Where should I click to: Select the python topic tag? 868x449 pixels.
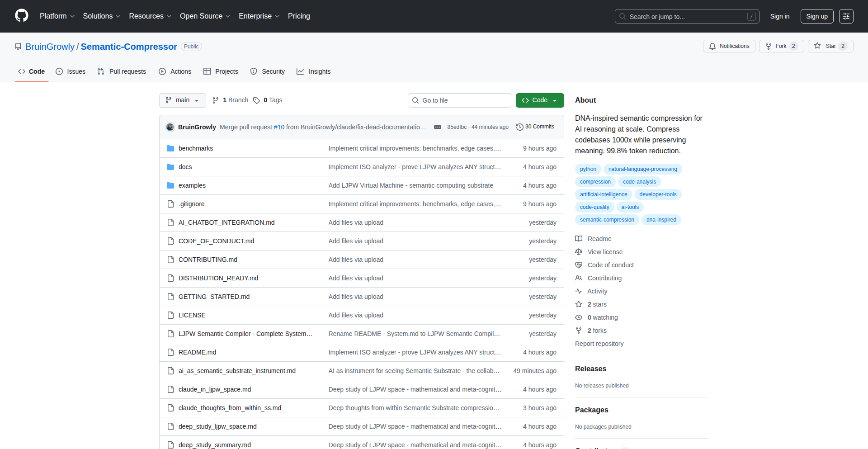(x=588, y=169)
